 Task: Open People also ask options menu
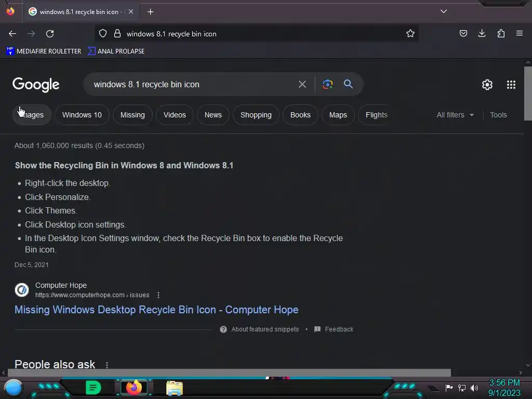click(107, 365)
